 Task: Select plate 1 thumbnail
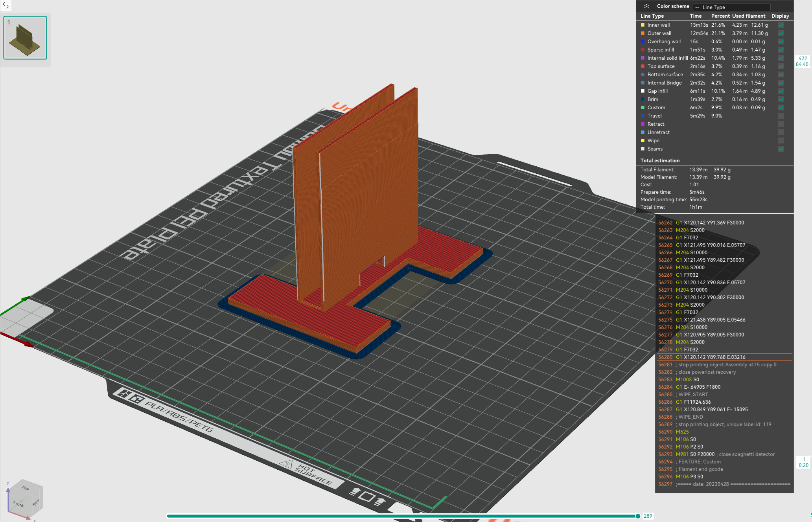point(25,38)
